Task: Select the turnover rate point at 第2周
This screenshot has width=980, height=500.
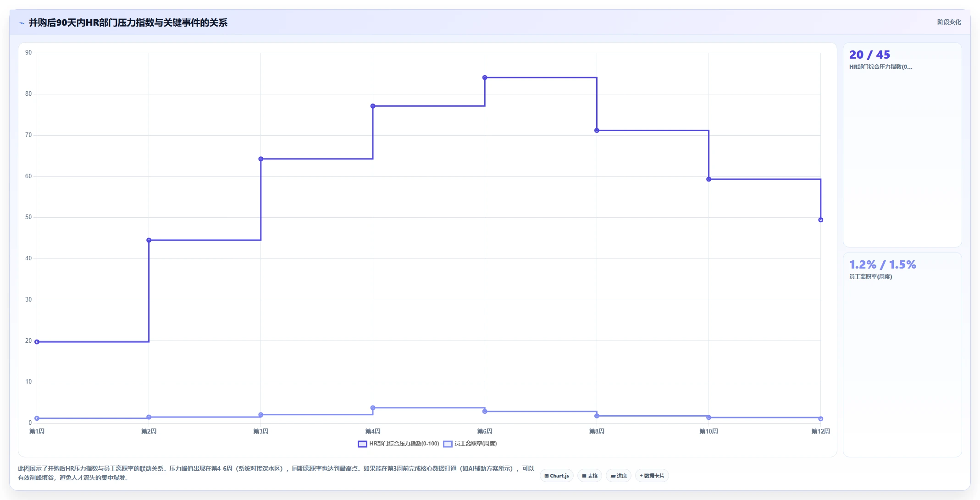Action: pos(149,417)
